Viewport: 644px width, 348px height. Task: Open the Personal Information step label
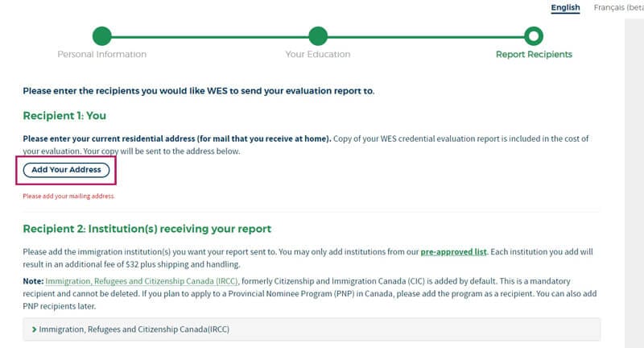point(101,55)
